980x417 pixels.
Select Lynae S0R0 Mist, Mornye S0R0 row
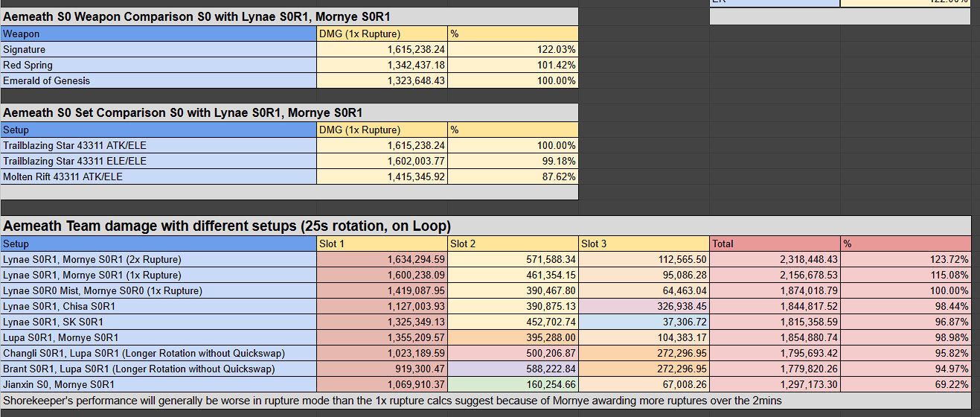tap(158, 290)
